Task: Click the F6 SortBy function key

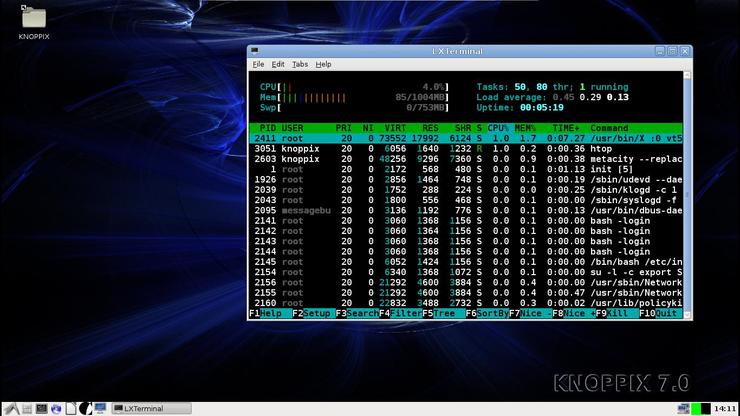Action: tap(488, 314)
